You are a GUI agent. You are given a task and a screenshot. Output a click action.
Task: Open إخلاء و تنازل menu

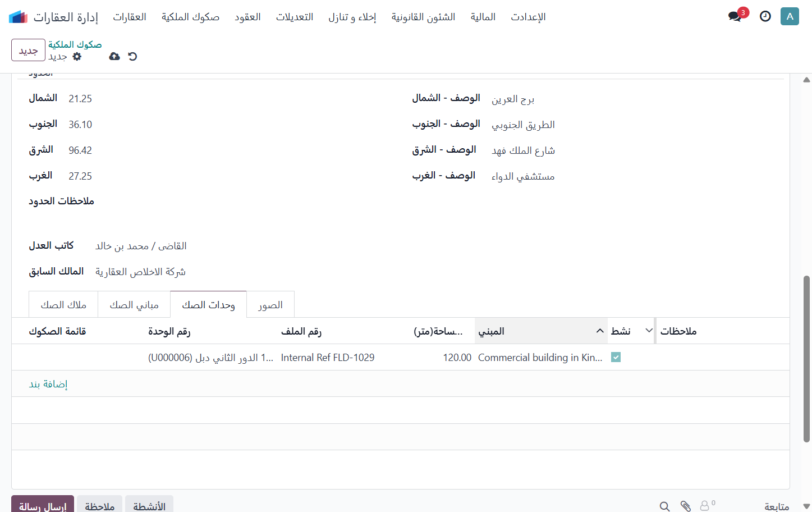pyautogui.click(x=352, y=17)
